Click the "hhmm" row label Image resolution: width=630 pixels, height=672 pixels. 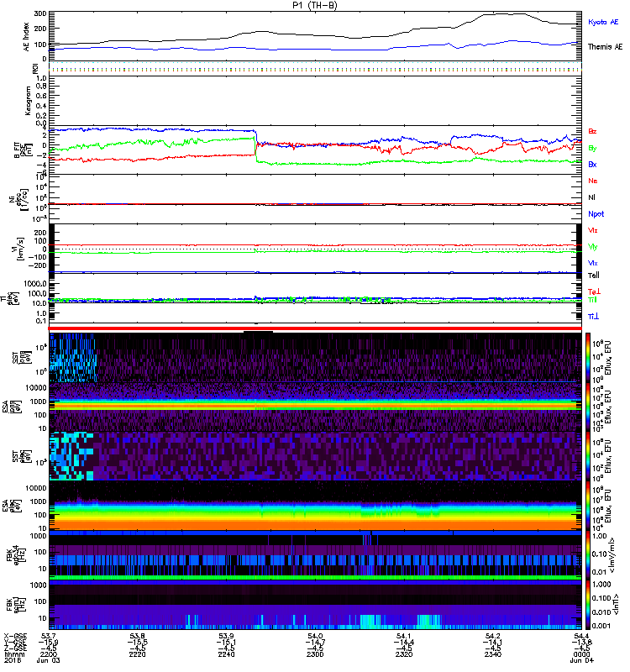point(14,654)
